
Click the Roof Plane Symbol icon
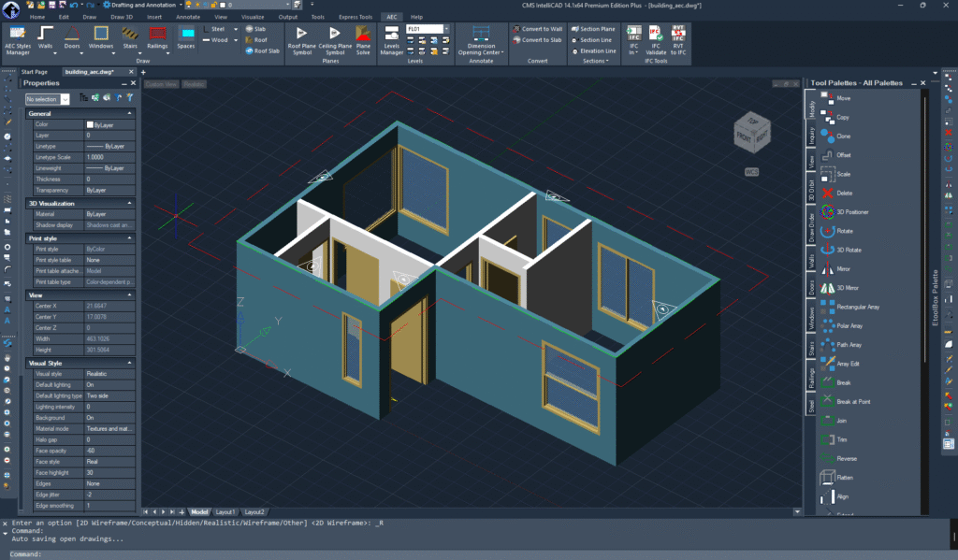301,37
